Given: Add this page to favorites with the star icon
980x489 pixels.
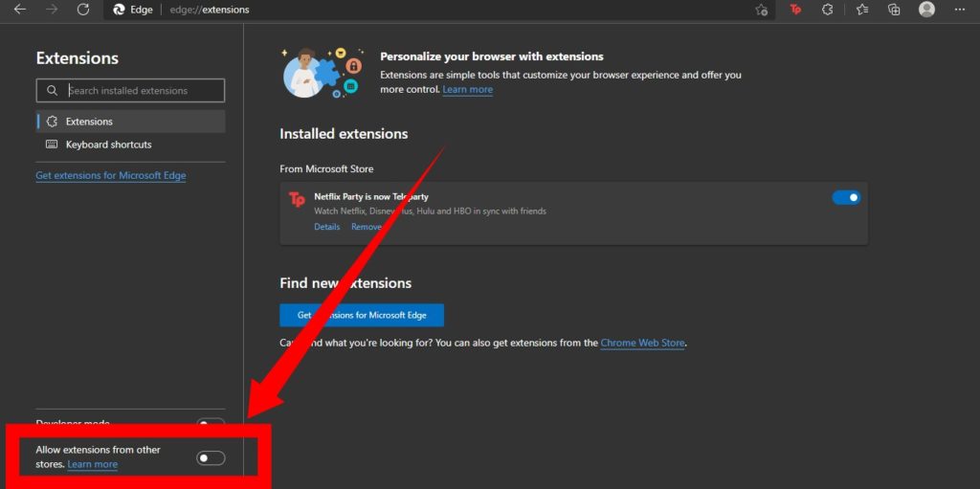Looking at the screenshot, I should tap(761, 10).
